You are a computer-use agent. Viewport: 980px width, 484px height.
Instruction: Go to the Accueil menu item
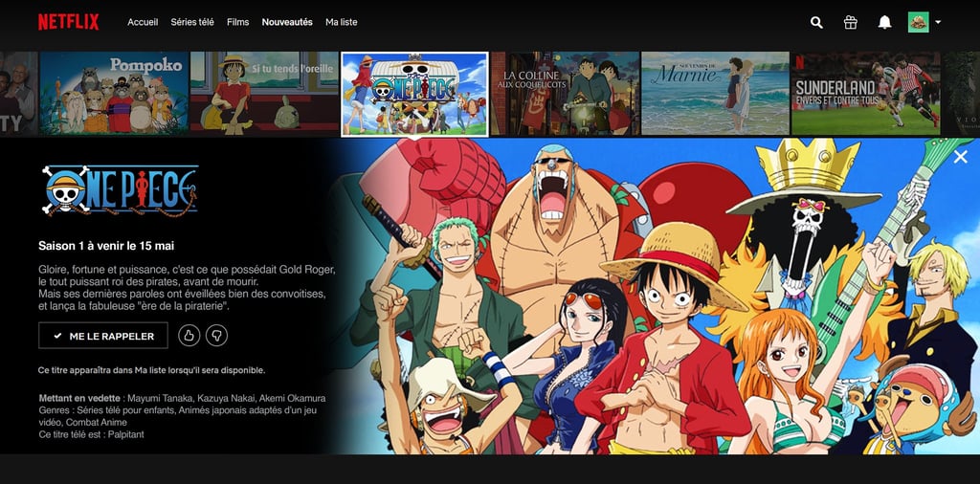(143, 22)
